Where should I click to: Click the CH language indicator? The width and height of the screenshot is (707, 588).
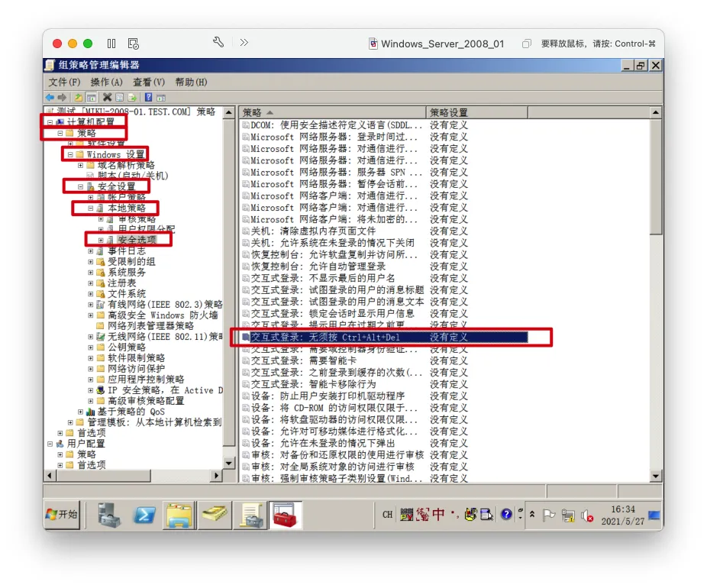pyautogui.click(x=387, y=515)
